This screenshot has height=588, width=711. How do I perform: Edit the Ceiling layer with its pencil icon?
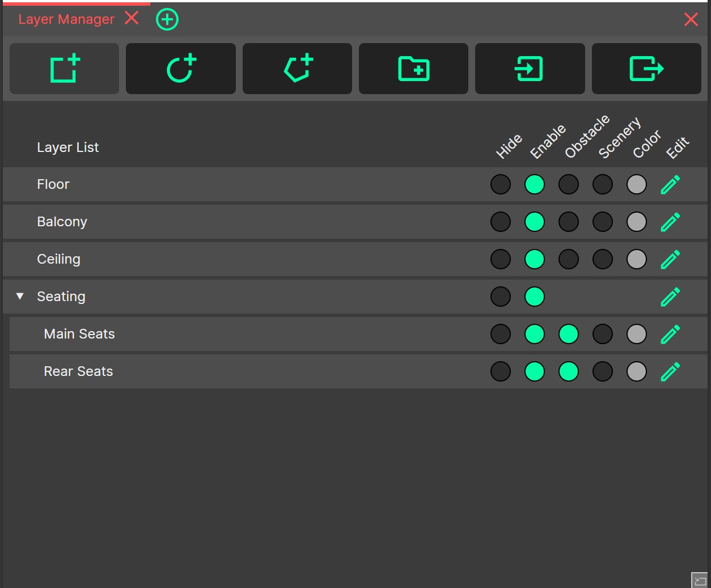pyautogui.click(x=670, y=259)
